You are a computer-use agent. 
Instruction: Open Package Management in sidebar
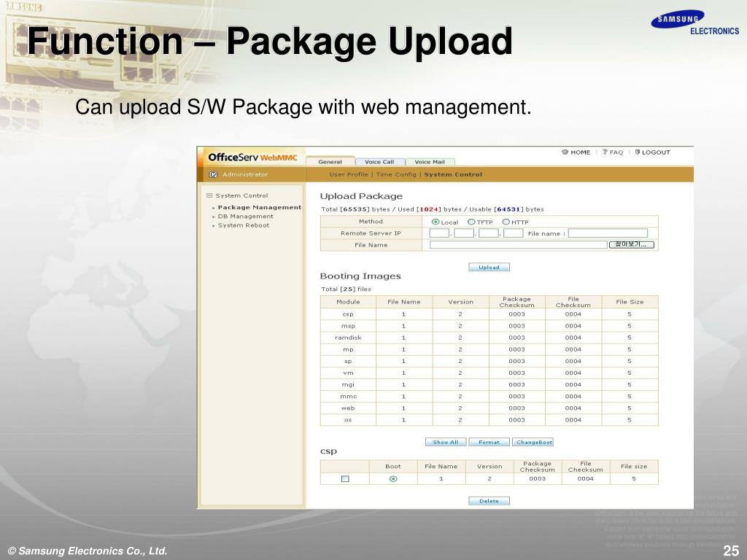pyautogui.click(x=260, y=207)
